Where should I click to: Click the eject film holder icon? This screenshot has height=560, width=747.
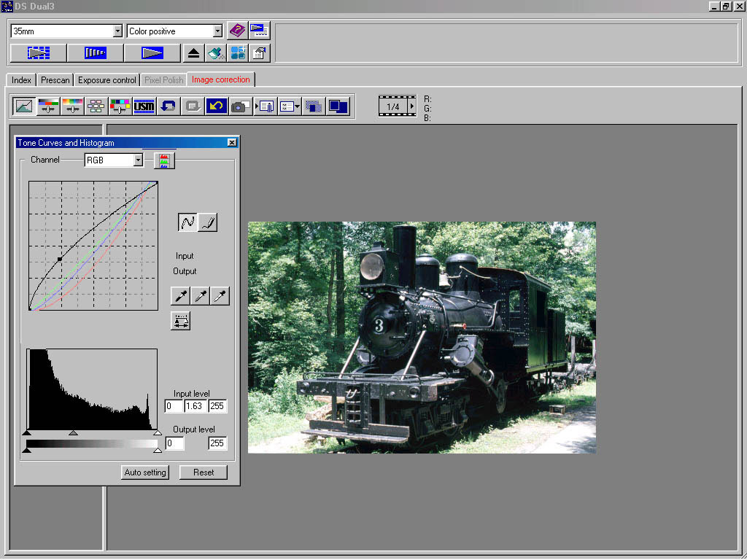(x=193, y=53)
